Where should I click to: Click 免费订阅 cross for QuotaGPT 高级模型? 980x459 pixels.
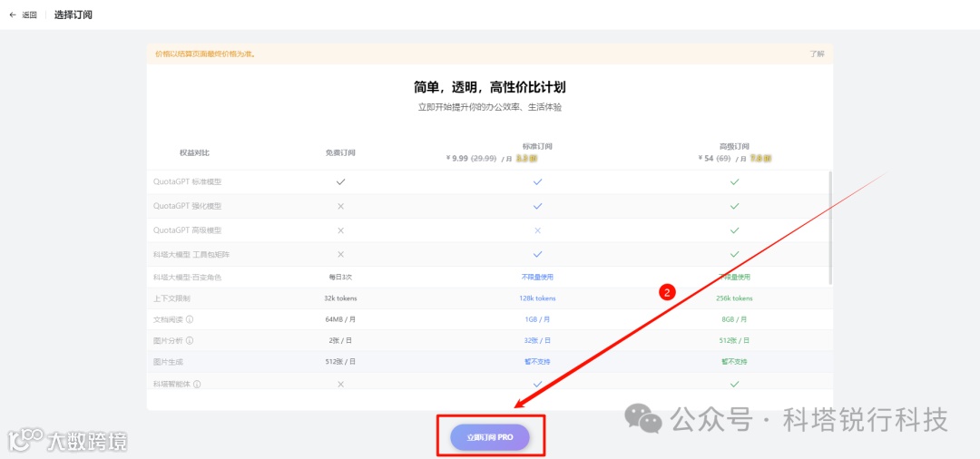pos(340,230)
